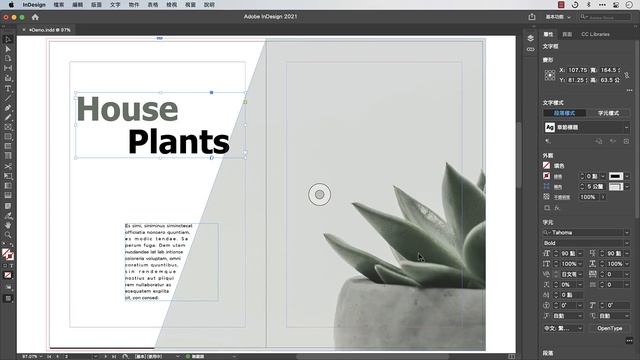Click the clear overrides icon below style
The width and height of the screenshot is (640, 360).
tap(548, 141)
